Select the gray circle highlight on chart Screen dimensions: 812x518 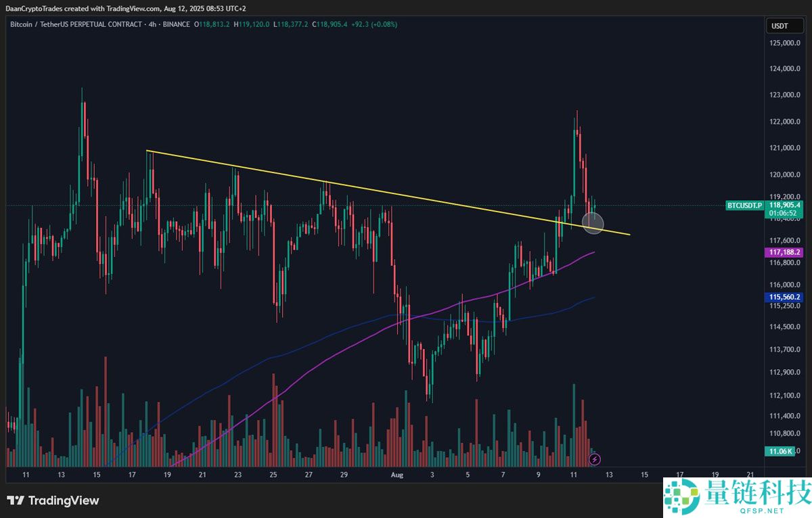pos(593,222)
